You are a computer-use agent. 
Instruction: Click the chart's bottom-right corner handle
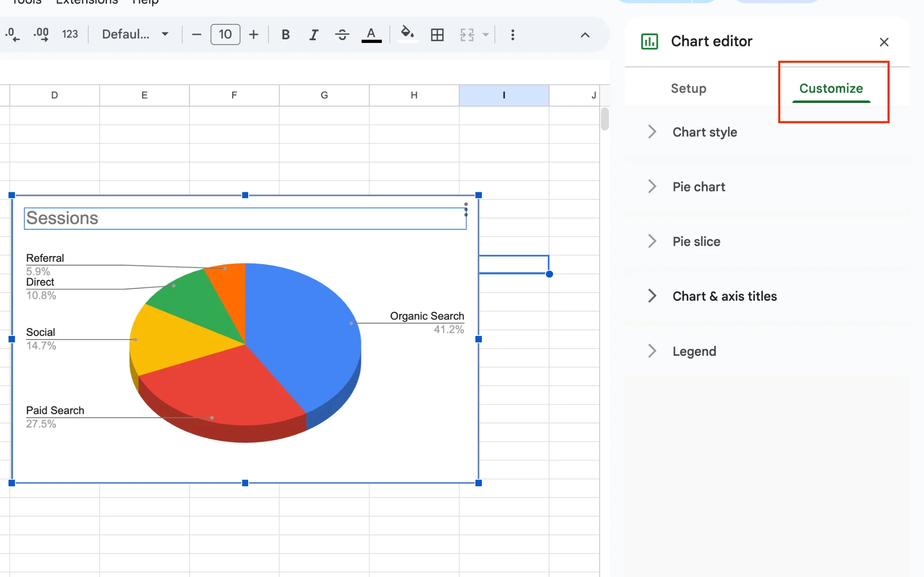(479, 483)
